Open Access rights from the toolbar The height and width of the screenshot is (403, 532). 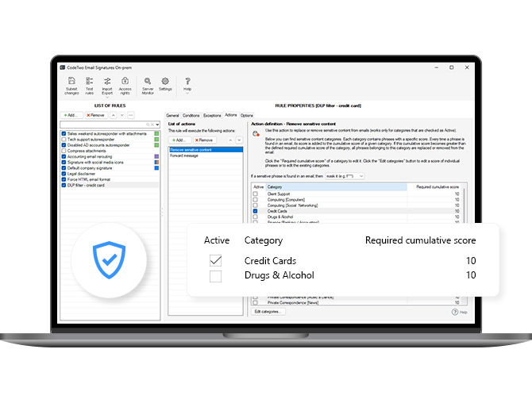pos(125,84)
